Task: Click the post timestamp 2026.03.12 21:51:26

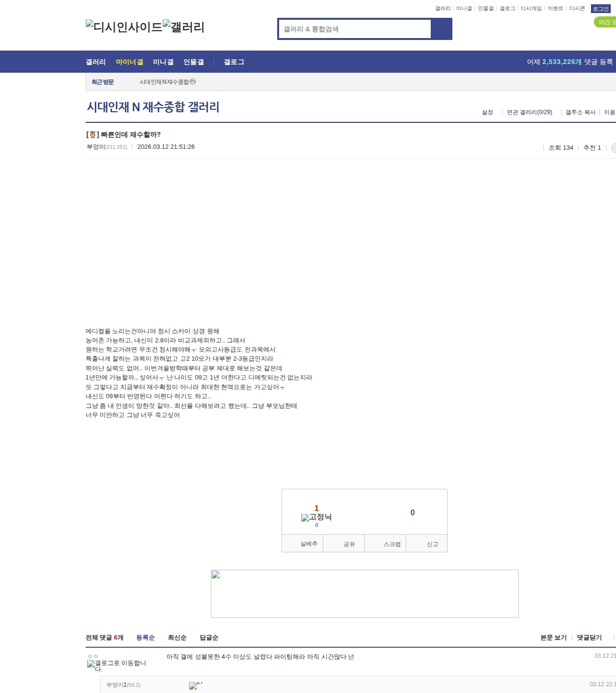Action: click(166, 147)
